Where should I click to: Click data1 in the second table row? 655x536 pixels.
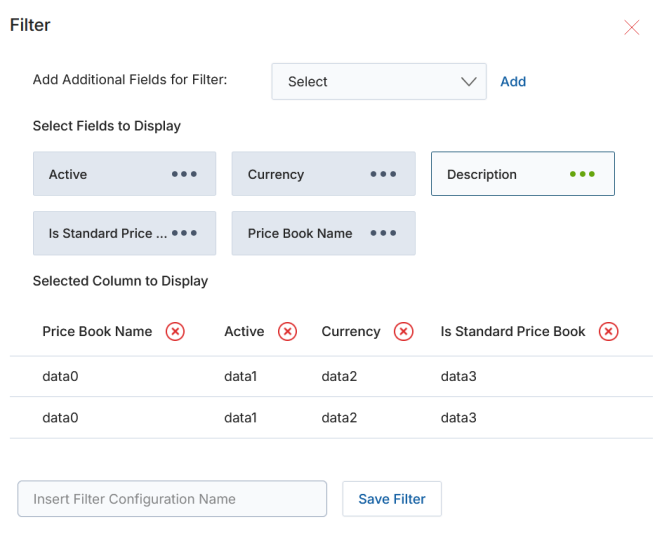point(241,418)
